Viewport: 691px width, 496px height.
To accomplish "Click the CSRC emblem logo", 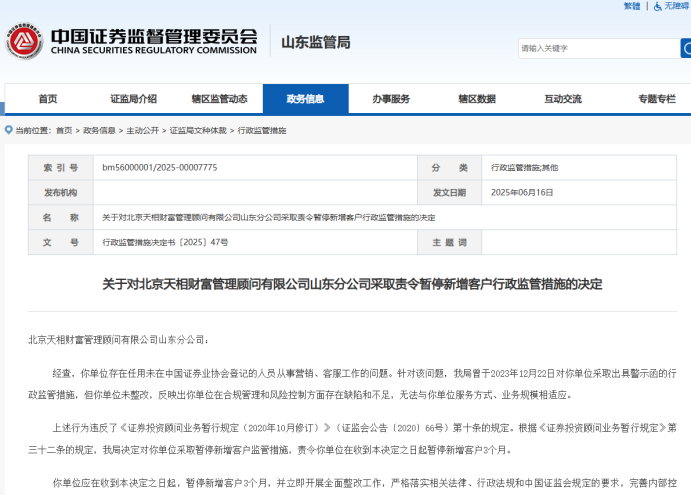I will [x=21, y=41].
